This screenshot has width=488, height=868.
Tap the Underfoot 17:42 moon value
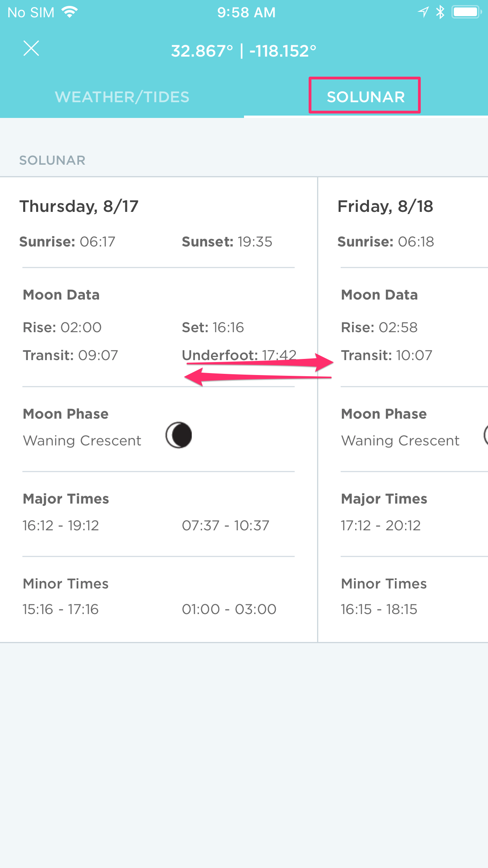point(239,355)
